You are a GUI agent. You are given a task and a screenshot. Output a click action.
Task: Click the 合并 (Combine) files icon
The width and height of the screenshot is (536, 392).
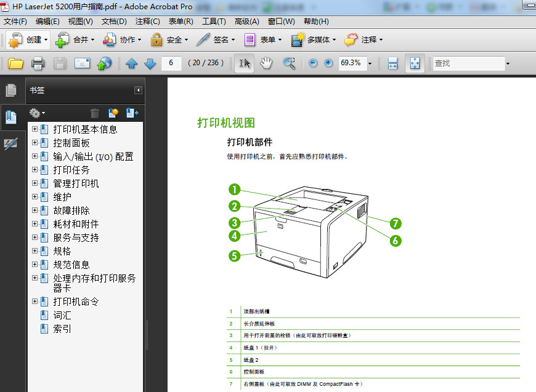[x=62, y=40]
